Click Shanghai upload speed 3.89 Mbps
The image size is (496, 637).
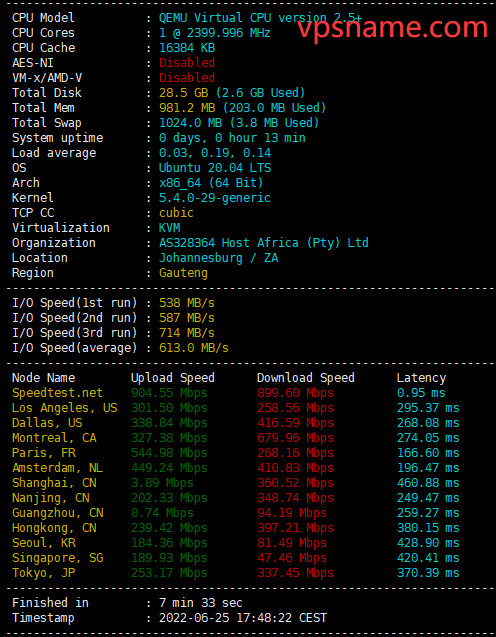(x=162, y=483)
